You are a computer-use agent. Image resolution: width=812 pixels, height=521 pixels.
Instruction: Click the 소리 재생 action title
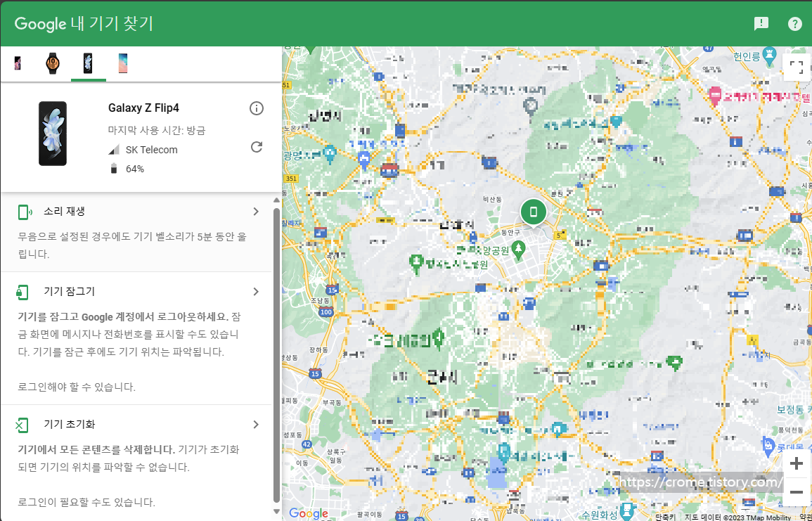(x=64, y=212)
